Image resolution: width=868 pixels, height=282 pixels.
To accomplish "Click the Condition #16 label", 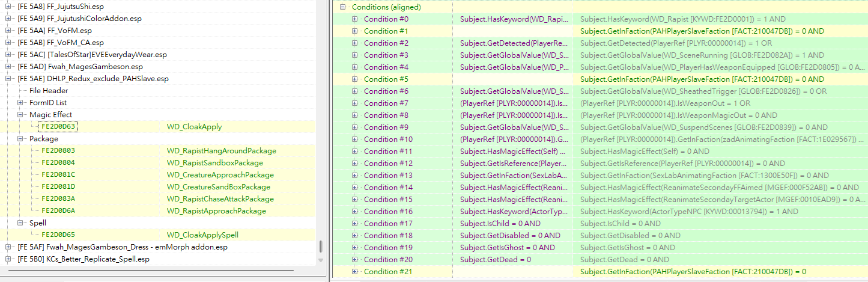I will (388, 212).
